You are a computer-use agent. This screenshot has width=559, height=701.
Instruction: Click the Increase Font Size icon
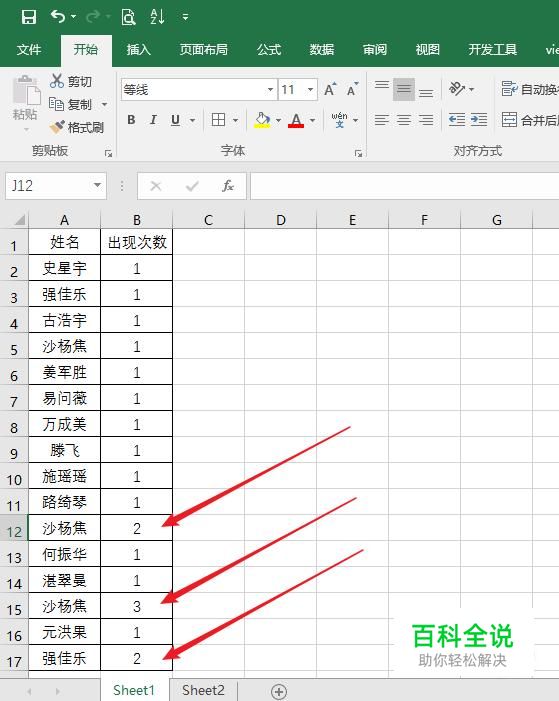coord(330,89)
